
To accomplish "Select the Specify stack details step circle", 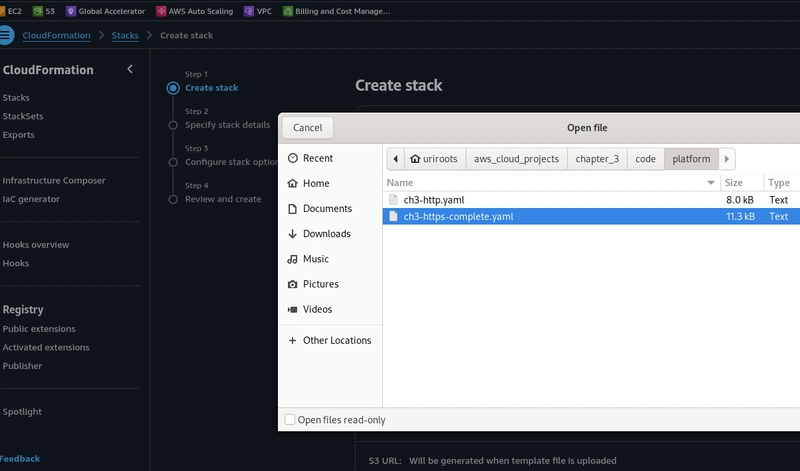I will pyautogui.click(x=173, y=125).
